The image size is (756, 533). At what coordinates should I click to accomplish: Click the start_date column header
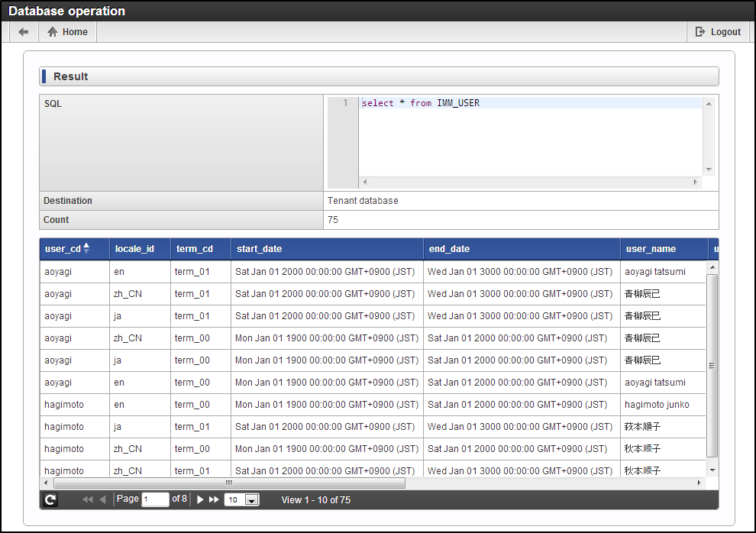[327, 249]
